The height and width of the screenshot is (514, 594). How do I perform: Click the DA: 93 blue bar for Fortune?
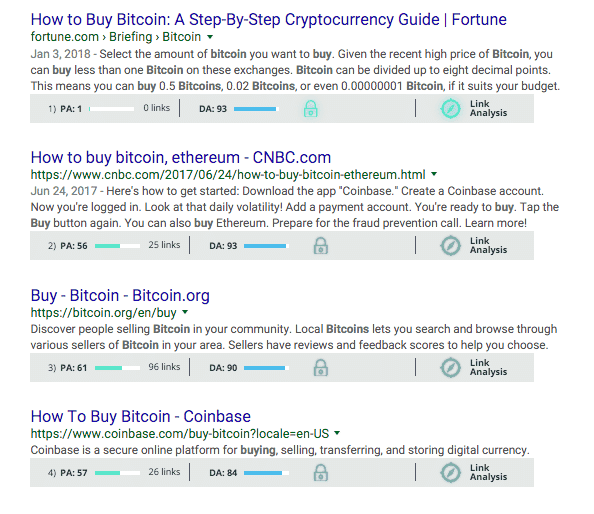(x=256, y=109)
